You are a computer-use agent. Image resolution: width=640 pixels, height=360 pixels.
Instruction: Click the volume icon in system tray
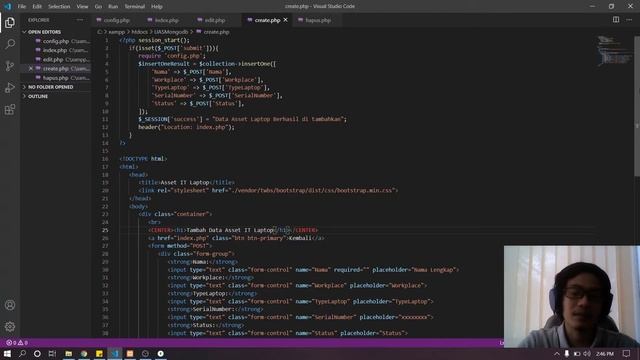[587, 353]
